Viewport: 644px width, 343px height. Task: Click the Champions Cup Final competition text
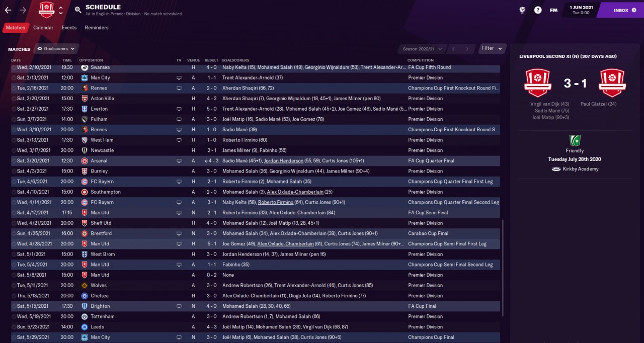tap(431, 337)
